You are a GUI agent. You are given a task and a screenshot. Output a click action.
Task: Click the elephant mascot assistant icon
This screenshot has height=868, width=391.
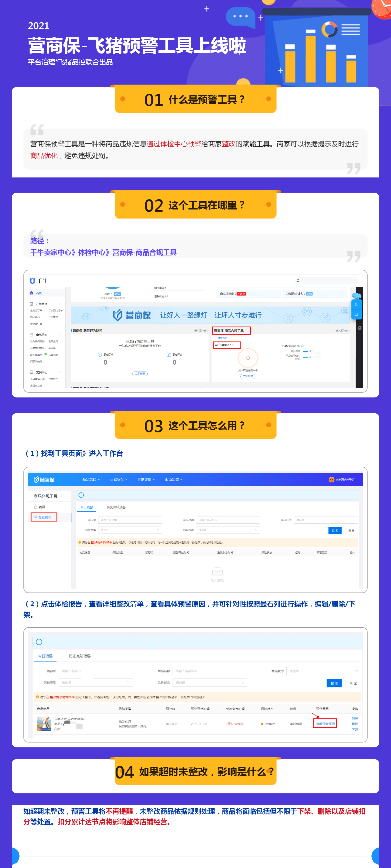coord(356,296)
